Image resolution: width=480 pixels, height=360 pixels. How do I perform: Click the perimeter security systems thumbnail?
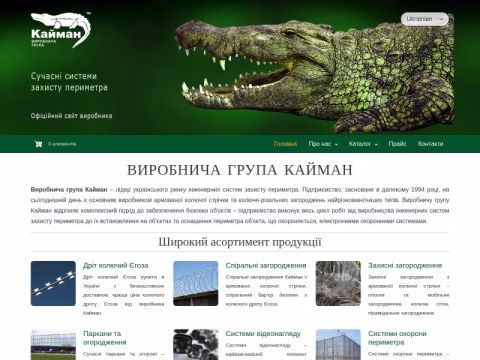(x=338, y=345)
